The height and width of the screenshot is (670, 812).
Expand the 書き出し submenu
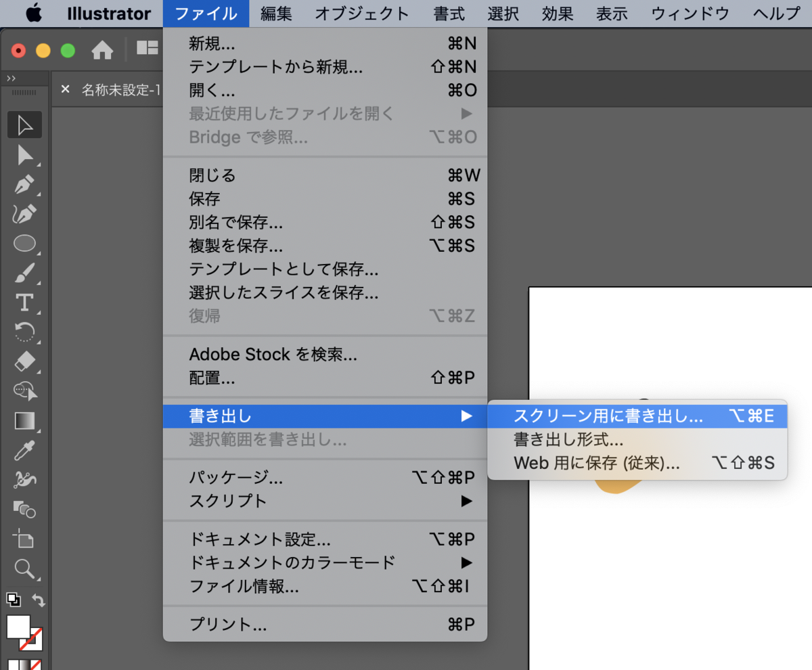click(x=325, y=416)
